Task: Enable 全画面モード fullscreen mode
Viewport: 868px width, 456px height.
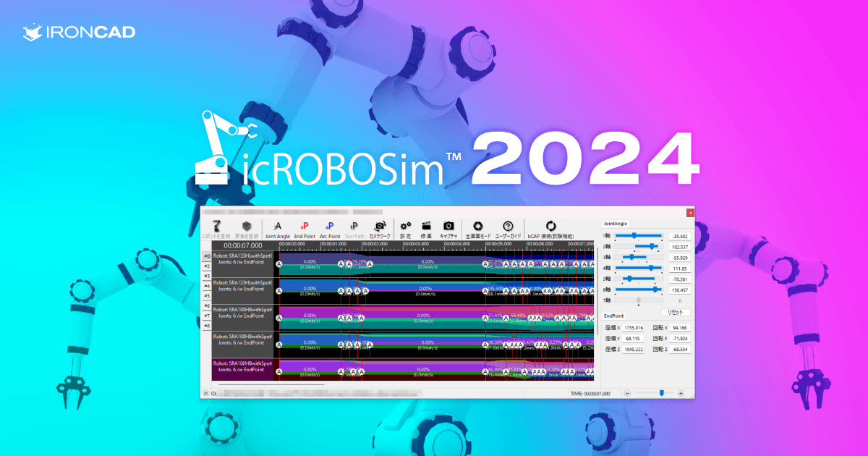Action: point(477,225)
